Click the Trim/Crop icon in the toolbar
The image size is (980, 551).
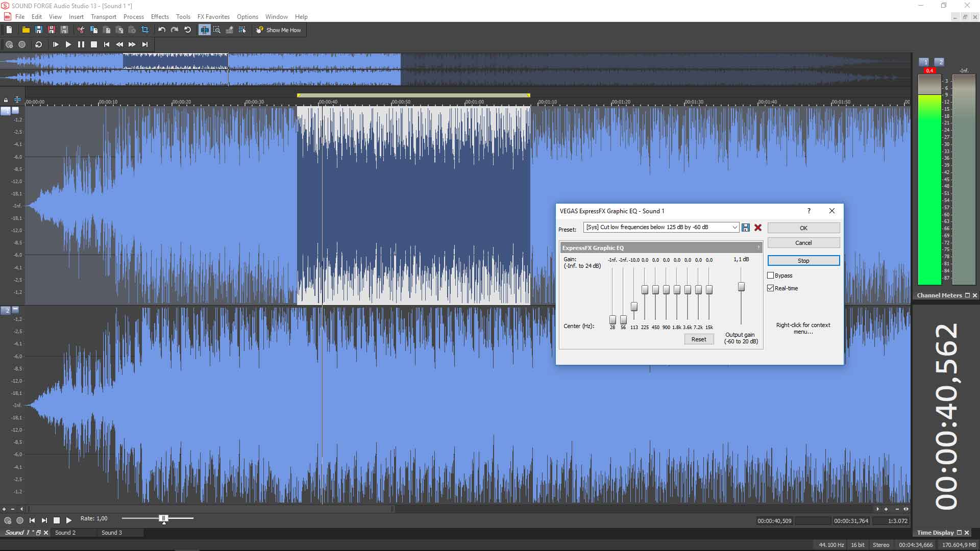tap(145, 30)
